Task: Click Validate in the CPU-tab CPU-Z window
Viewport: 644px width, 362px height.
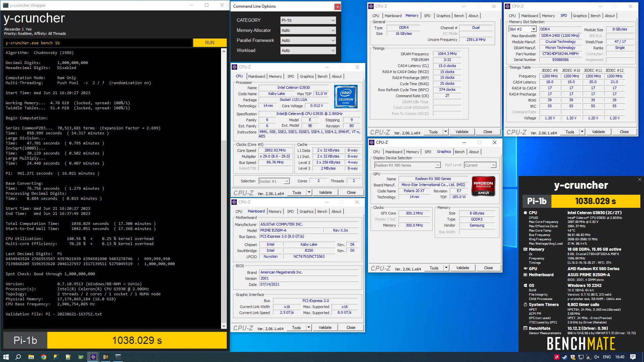Action: pos(325,193)
